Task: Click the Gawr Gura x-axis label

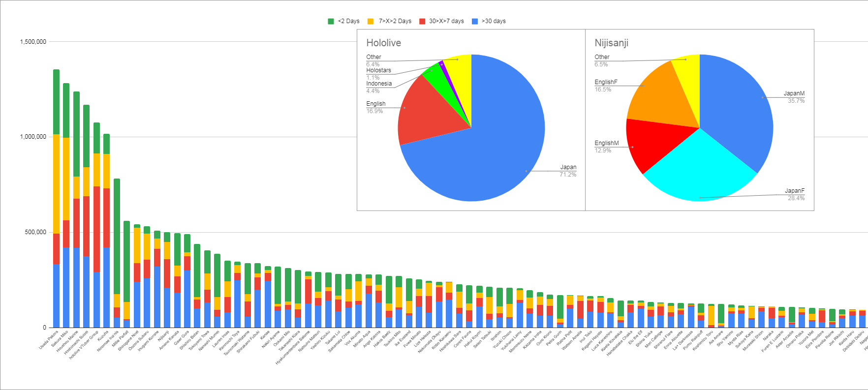Action: 181,339
